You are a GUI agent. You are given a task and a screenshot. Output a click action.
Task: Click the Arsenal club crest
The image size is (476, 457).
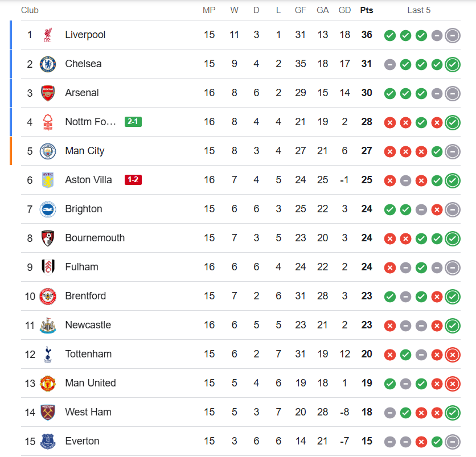(x=48, y=93)
